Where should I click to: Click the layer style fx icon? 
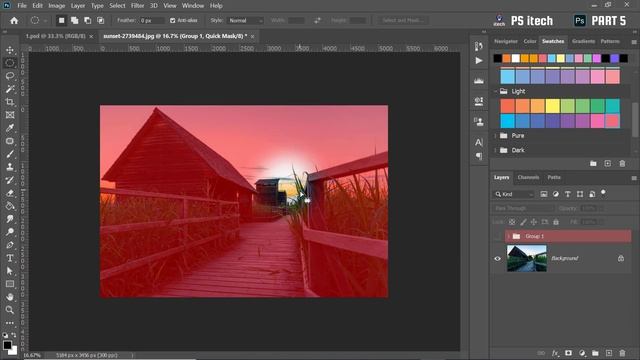tap(555, 353)
